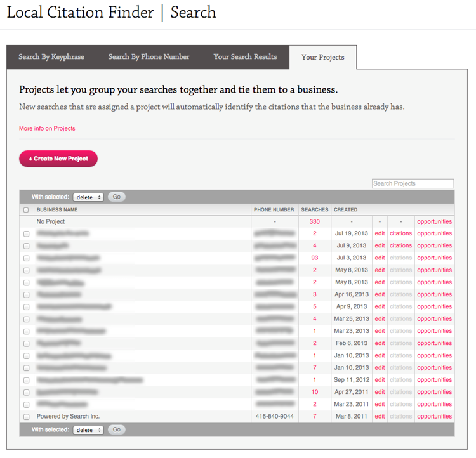Open Search By Keyphrase tab
Screen dimensions: 476x458
coord(51,57)
